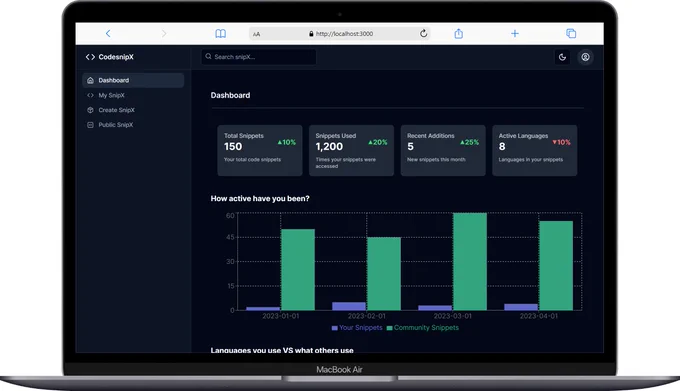
Task: Click the Active Languages card
Action: 535,150
